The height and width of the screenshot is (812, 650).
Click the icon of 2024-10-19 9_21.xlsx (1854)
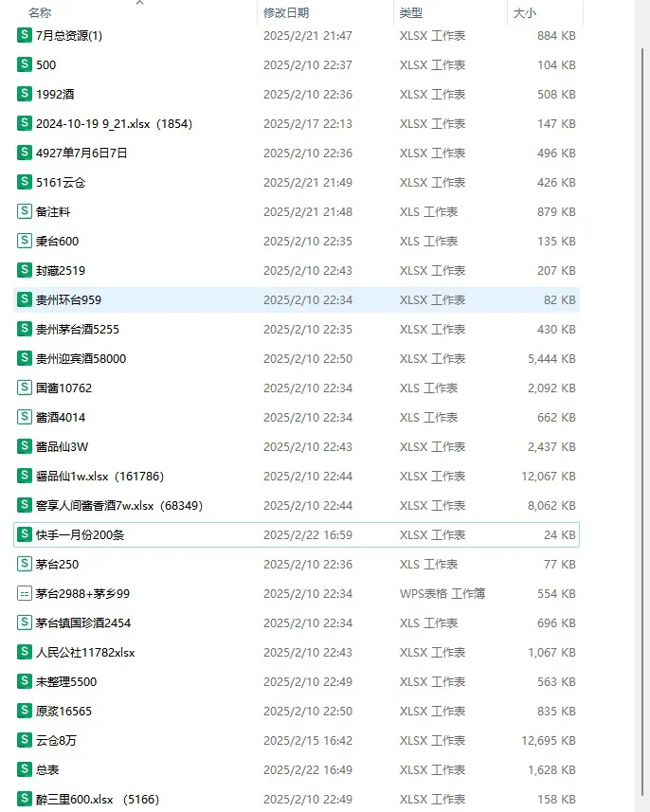point(25,123)
